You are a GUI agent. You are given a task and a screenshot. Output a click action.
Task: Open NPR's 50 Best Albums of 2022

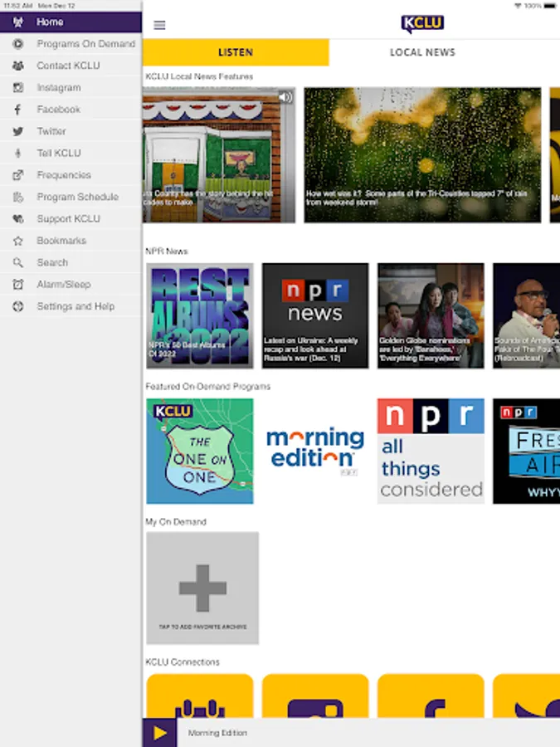pos(200,316)
